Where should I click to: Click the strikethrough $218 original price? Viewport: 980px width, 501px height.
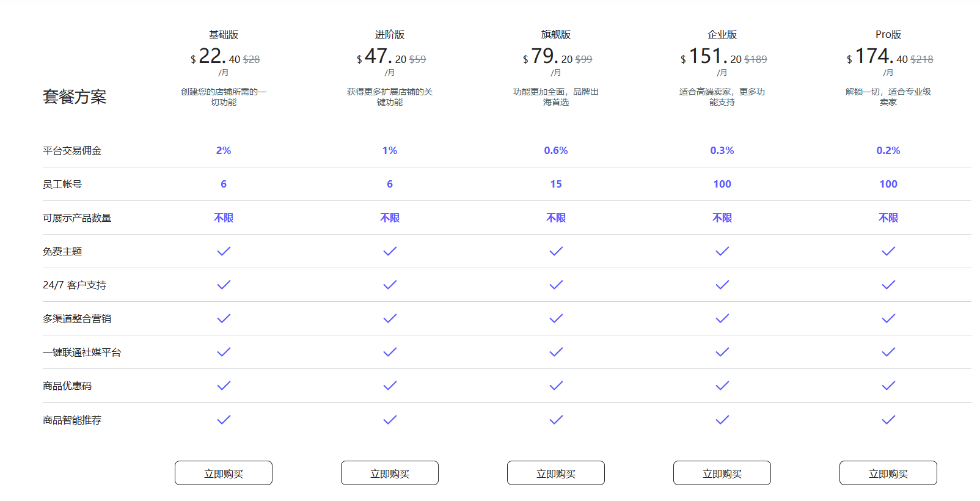tap(922, 59)
